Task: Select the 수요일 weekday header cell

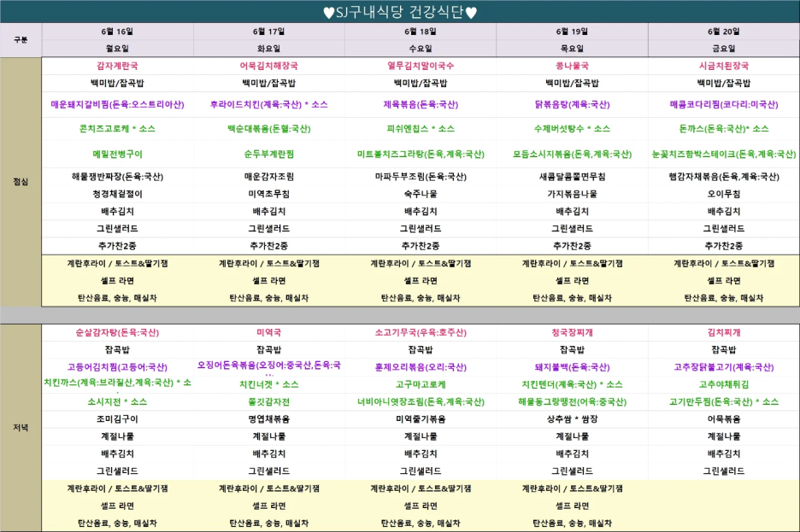Action: click(421, 49)
